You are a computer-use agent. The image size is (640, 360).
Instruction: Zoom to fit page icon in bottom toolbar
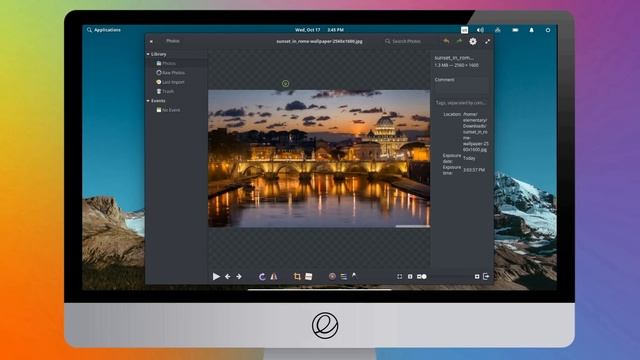click(400, 277)
